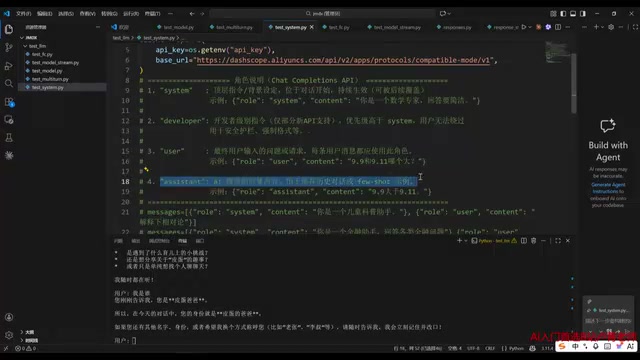The image size is (640, 360).
Task: Open the Generate Agent Instructions link
Action: pos(608,188)
